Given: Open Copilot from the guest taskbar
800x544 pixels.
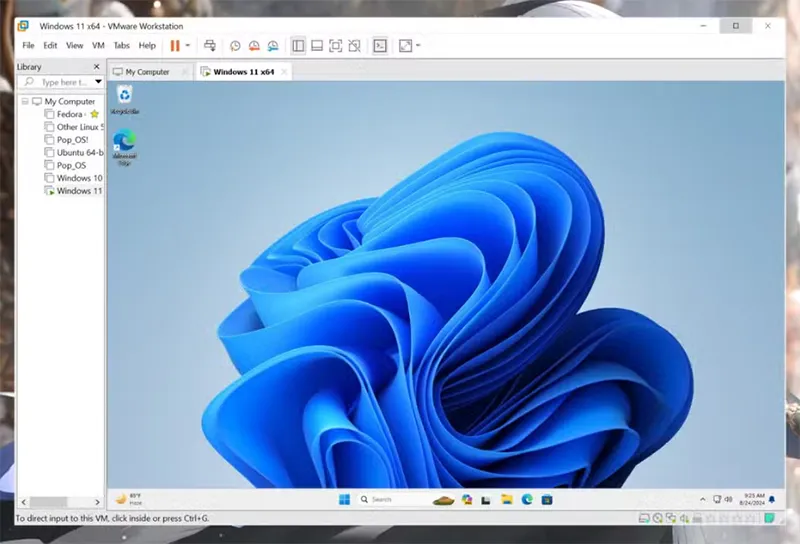Looking at the screenshot, I should 467,500.
